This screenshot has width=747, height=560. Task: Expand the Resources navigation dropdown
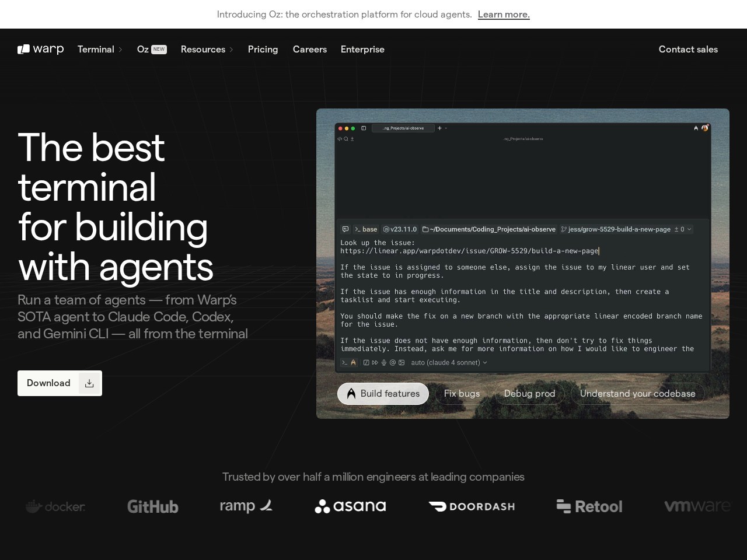[x=207, y=50]
